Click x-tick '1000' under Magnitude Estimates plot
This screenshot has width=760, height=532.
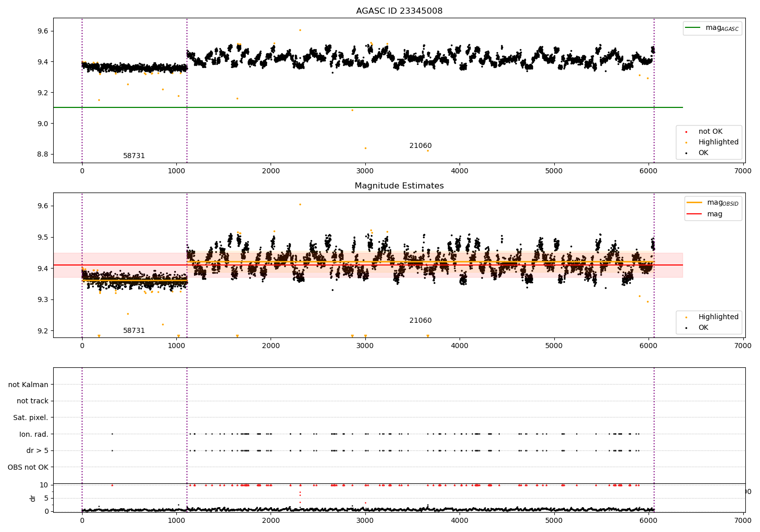pyautogui.click(x=176, y=346)
